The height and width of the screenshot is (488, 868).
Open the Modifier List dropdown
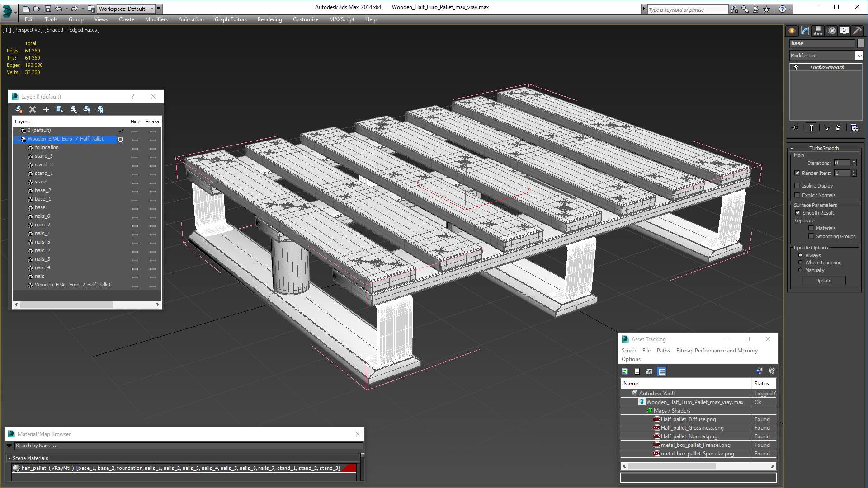(859, 56)
